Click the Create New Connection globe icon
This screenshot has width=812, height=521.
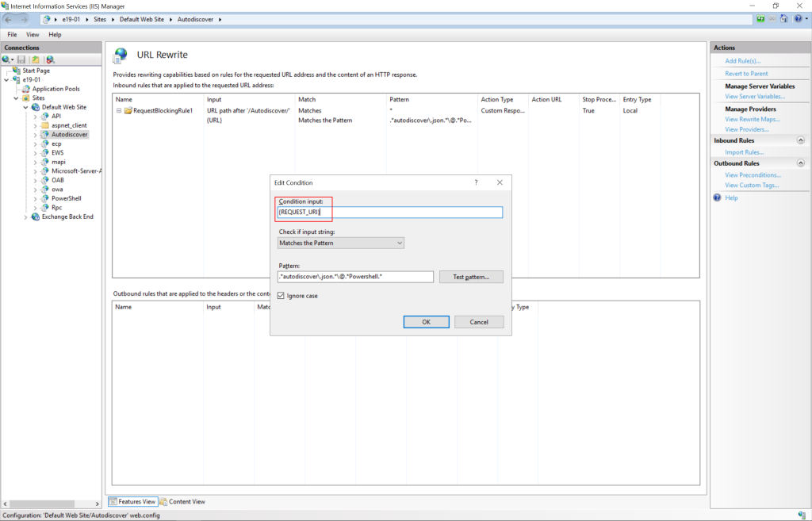click(6, 59)
